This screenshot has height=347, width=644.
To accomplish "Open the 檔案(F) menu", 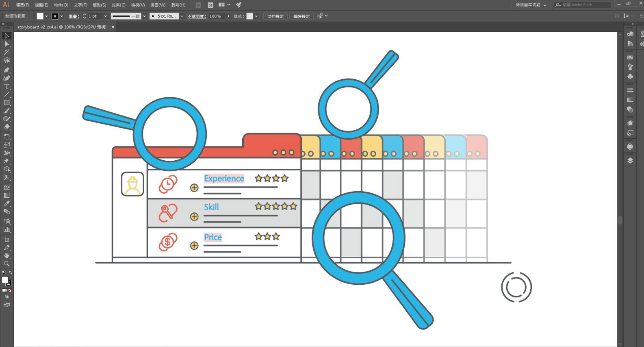I will (22, 5).
